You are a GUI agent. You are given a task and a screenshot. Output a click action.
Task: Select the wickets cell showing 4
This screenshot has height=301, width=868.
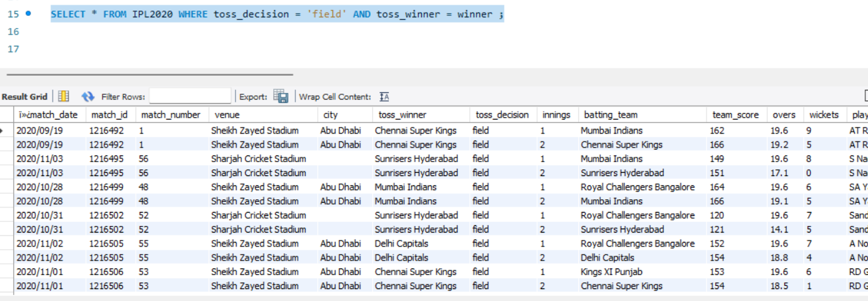(824, 258)
